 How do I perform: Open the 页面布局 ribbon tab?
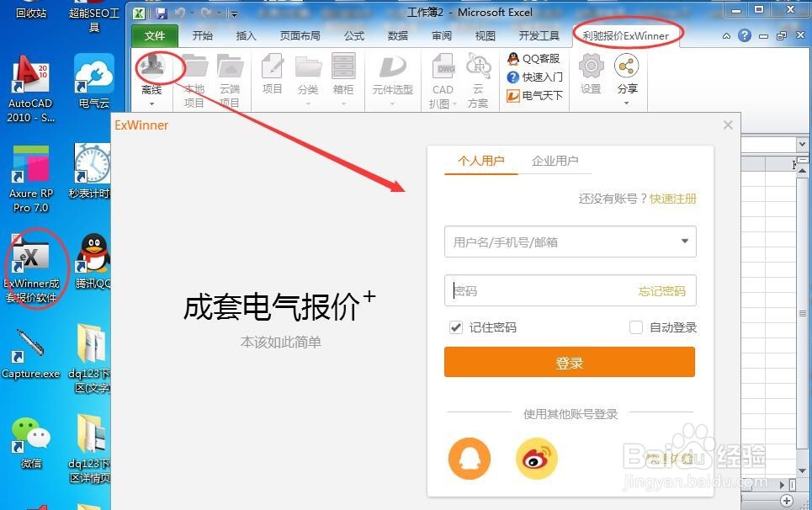coord(300,35)
